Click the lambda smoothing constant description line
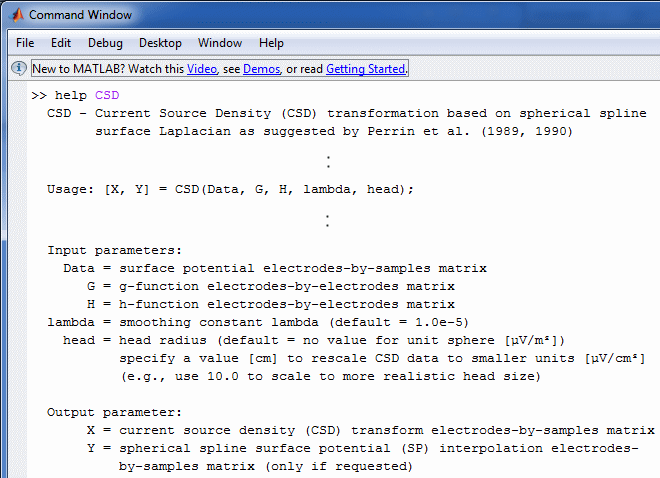Viewport: 660px width, 478px height. point(258,322)
